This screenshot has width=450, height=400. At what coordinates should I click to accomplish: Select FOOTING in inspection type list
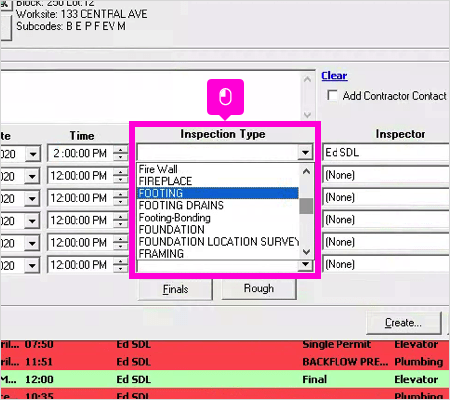click(x=218, y=193)
